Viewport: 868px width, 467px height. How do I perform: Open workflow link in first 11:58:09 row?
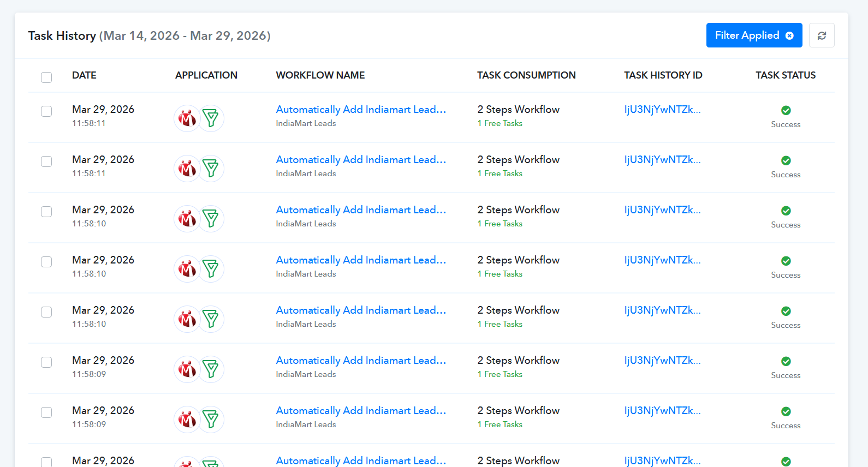(361, 361)
